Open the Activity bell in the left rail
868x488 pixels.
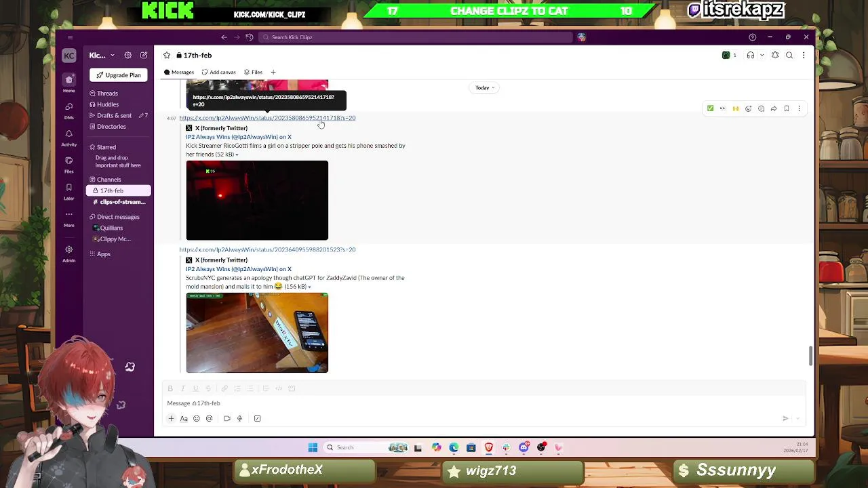pyautogui.click(x=68, y=137)
